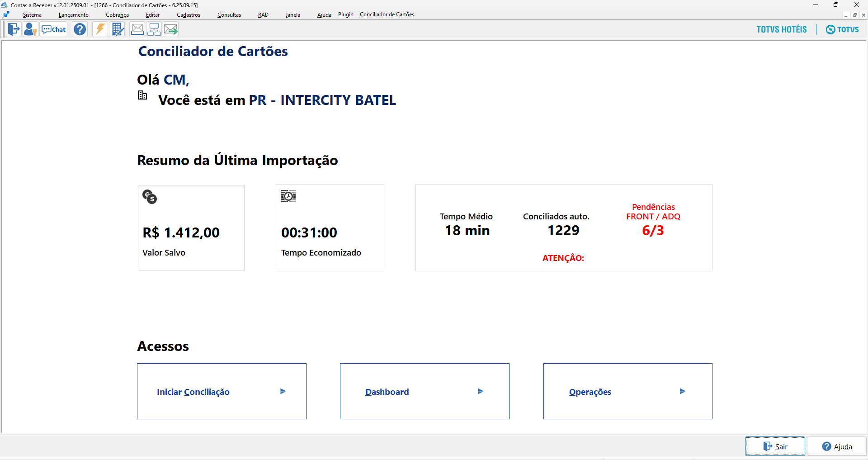Screen dimensions: 868x460
Task: Click the Ajuda button at bottom
Action: point(837,446)
